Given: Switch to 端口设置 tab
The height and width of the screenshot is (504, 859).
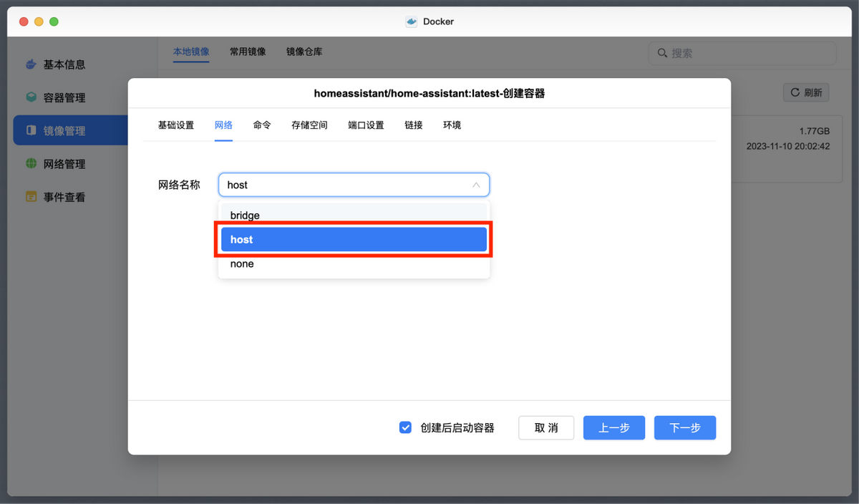Looking at the screenshot, I should click(x=367, y=125).
